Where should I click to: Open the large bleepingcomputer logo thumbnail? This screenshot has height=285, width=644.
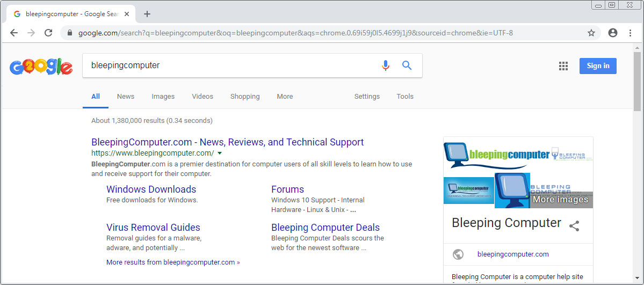tap(497, 156)
